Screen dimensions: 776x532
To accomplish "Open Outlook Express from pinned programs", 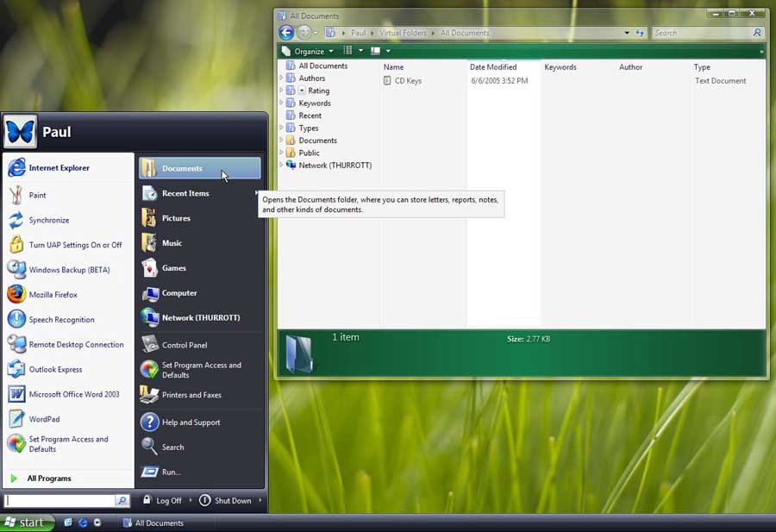I will pos(55,370).
